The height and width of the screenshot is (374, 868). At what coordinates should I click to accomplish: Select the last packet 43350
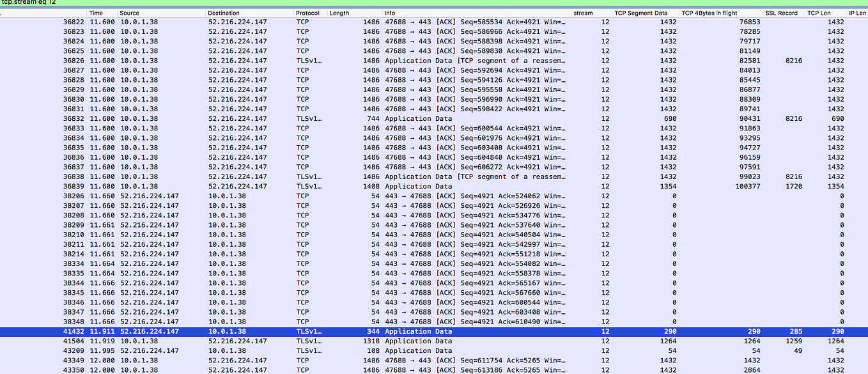click(x=256, y=370)
